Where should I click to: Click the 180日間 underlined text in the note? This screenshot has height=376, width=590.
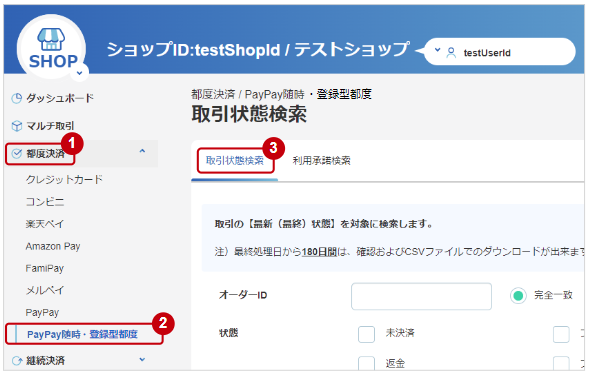319,252
